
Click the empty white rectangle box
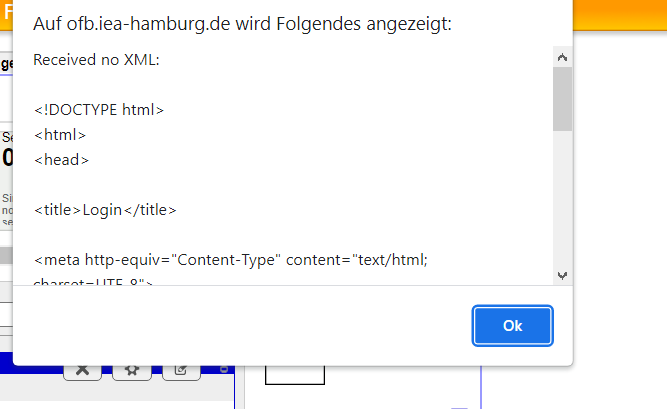pos(295,375)
